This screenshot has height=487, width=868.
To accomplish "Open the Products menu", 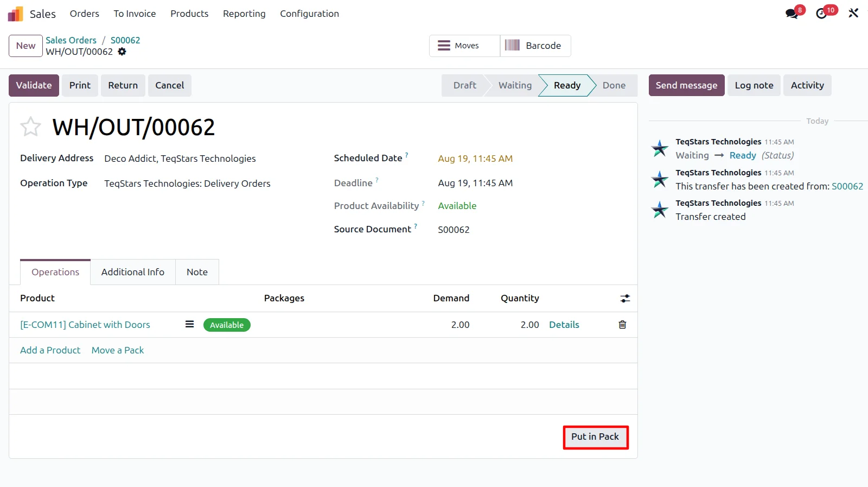I will [189, 14].
